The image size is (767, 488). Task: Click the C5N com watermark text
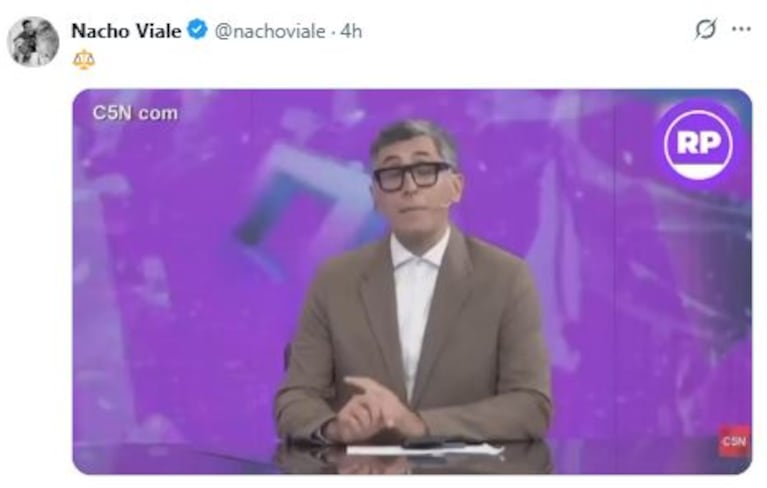tap(135, 113)
